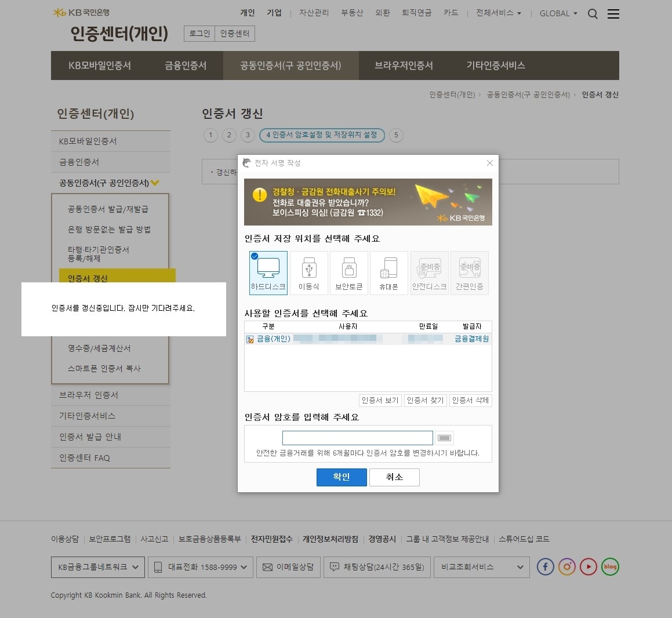The width and height of the screenshot is (672, 618).
Task: Close the 전자 서명 작성 dialog
Action: tap(490, 163)
